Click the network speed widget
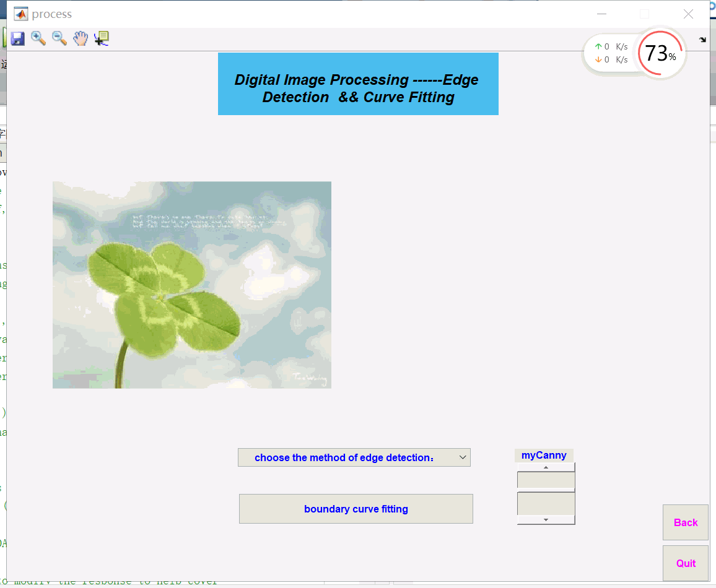716x588 pixels. tap(611, 53)
